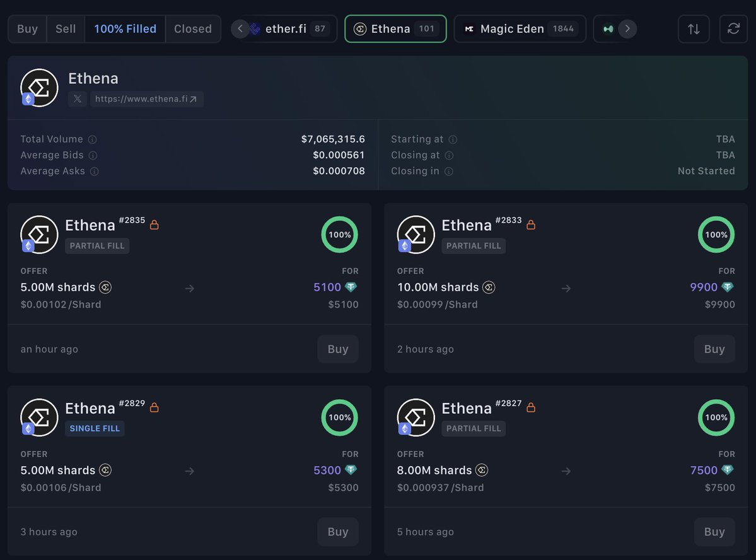Click the lock icon on offer #2835
756x560 pixels.
pos(154,225)
